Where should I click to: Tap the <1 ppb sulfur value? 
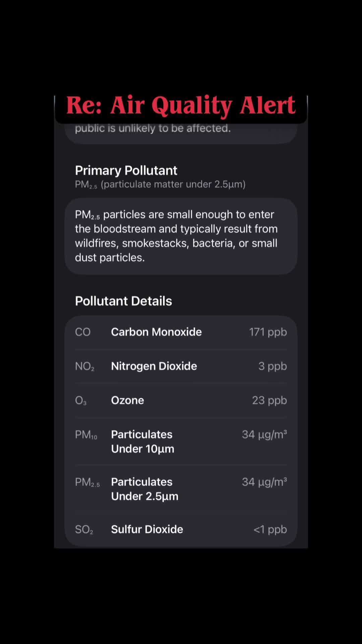(270, 530)
